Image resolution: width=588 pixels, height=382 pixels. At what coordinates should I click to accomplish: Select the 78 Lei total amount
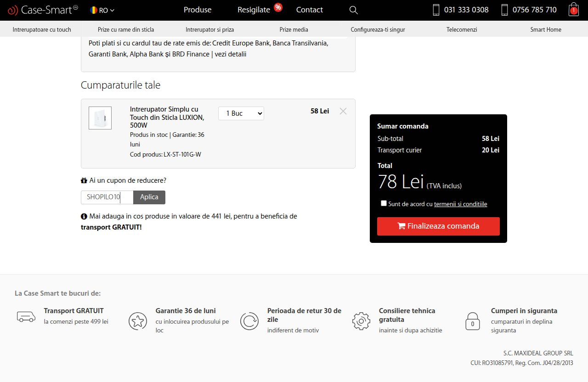(401, 182)
